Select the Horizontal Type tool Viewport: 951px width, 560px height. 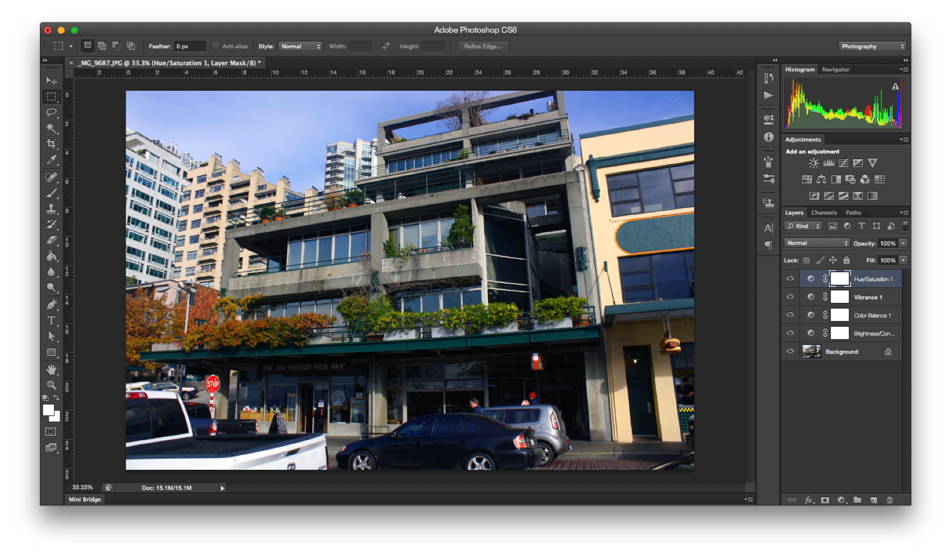(x=51, y=320)
